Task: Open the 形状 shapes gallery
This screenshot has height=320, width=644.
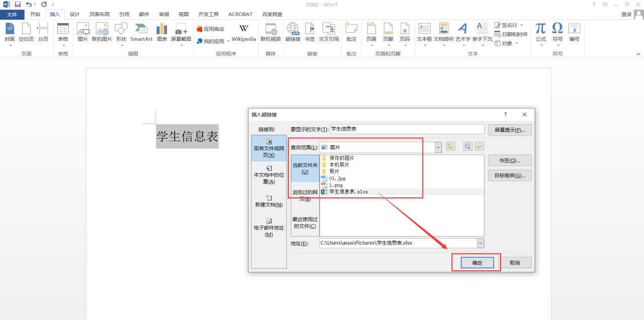Action: [x=121, y=34]
